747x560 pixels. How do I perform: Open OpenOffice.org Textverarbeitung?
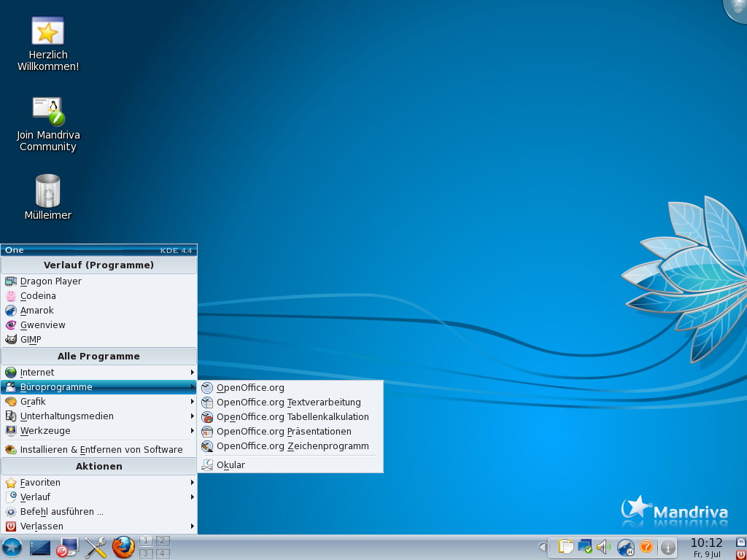(x=288, y=402)
